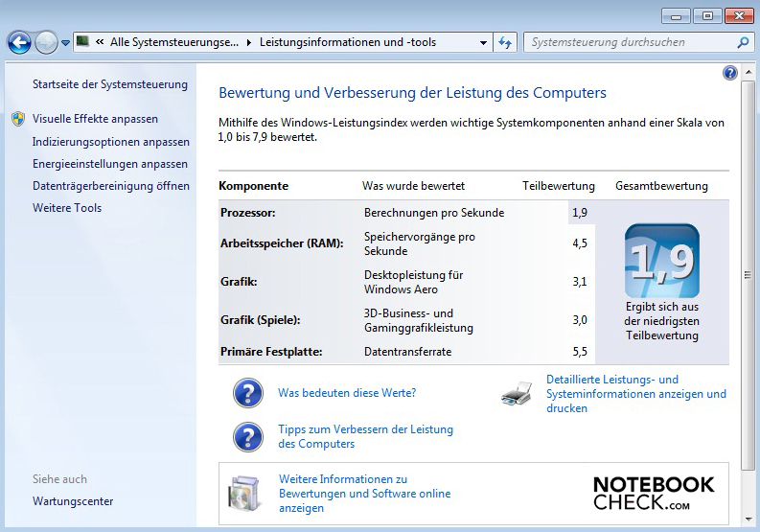Click the 1,9 Gesamtbewertung badge
The width and height of the screenshot is (760, 532).
pyautogui.click(x=662, y=261)
